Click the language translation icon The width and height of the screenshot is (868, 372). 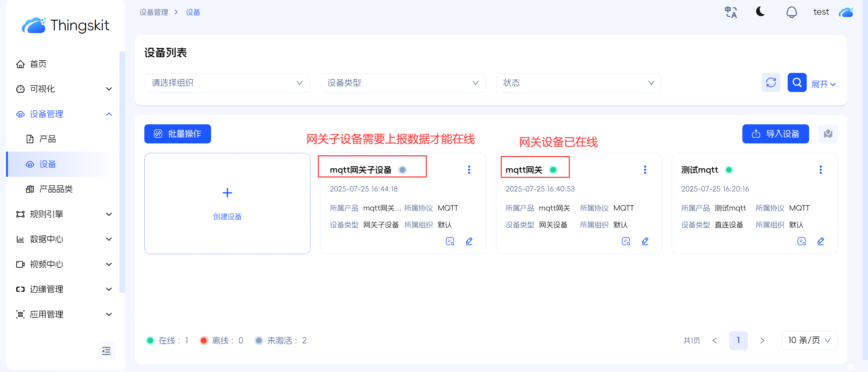730,12
